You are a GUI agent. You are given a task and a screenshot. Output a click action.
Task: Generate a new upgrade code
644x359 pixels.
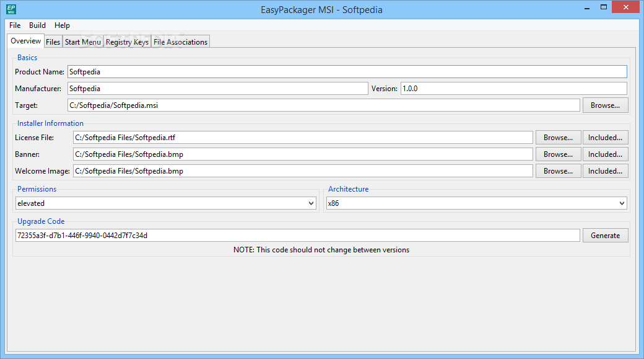pos(605,236)
